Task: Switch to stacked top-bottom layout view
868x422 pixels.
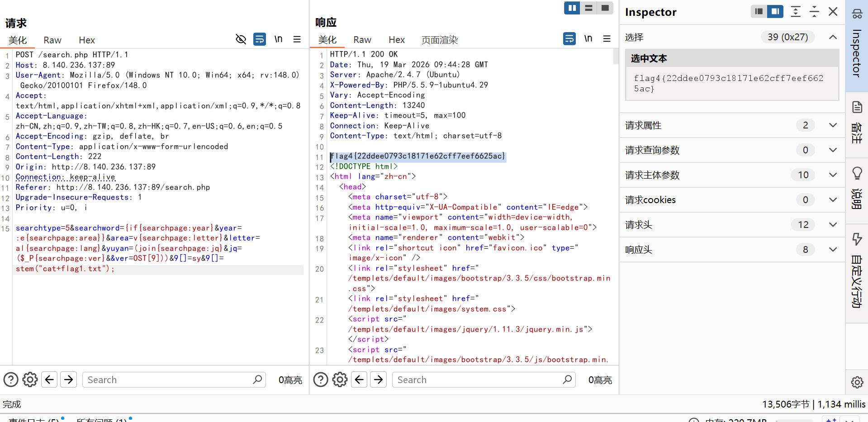Action: 588,8
